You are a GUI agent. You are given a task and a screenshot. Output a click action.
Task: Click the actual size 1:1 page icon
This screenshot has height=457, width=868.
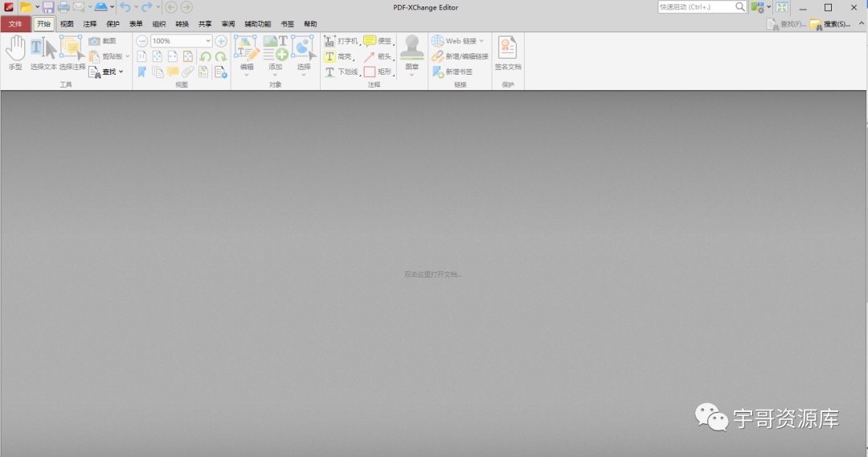coord(141,56)
